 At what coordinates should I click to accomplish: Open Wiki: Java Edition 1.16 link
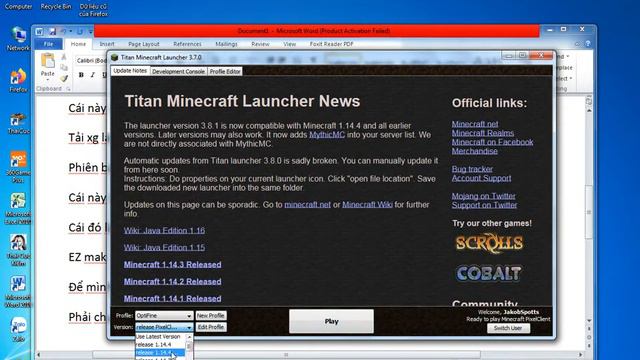(x=164, y=230)
